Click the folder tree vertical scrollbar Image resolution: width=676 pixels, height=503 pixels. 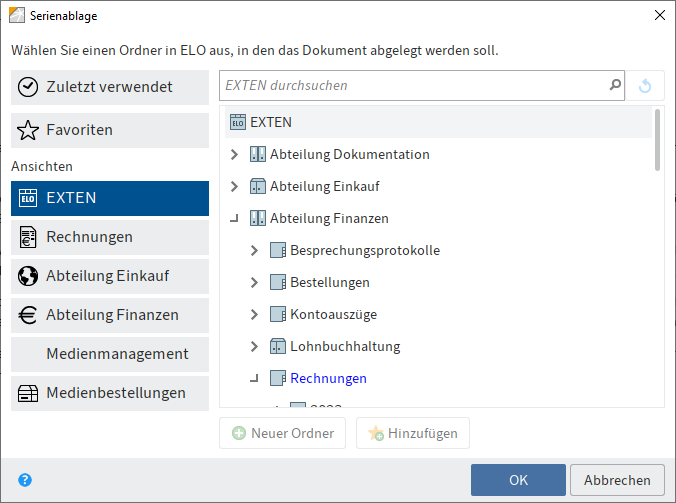coord(657,140)
